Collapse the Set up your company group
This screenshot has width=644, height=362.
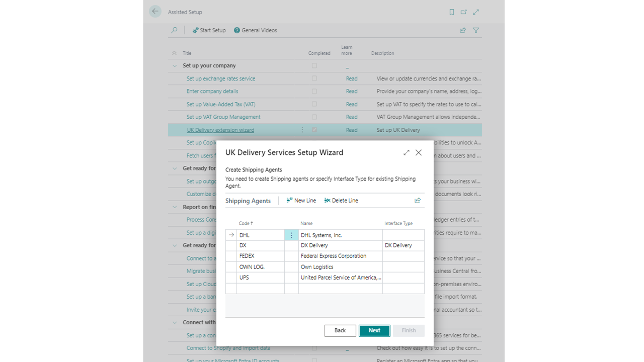174,65
